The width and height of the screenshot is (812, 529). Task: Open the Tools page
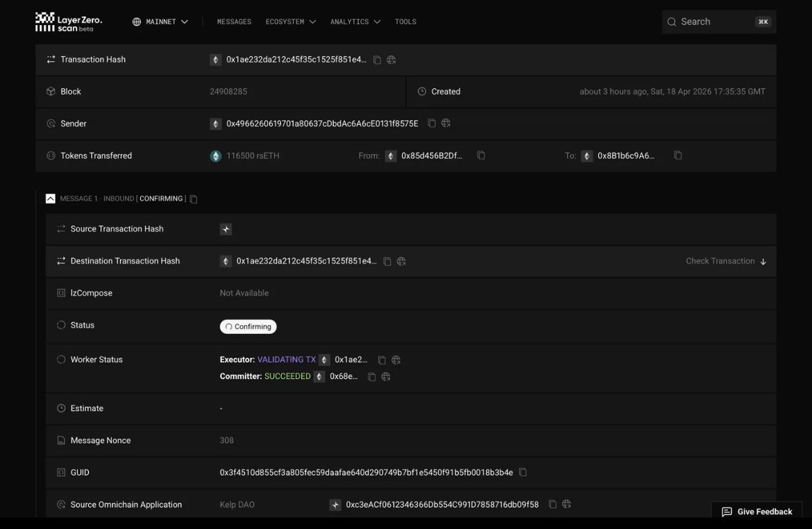click(405, 22)
